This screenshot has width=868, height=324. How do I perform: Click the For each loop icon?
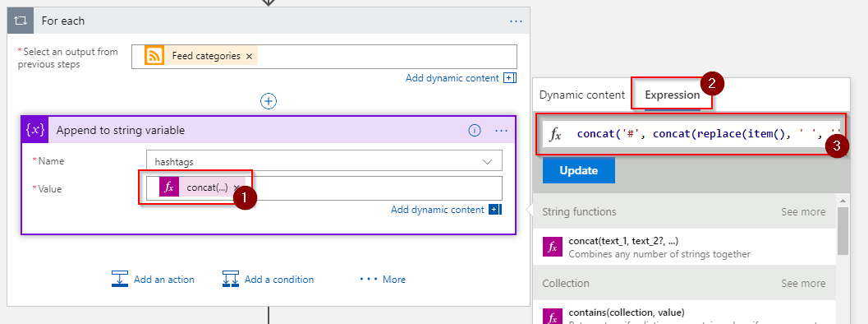coord(21,21)
